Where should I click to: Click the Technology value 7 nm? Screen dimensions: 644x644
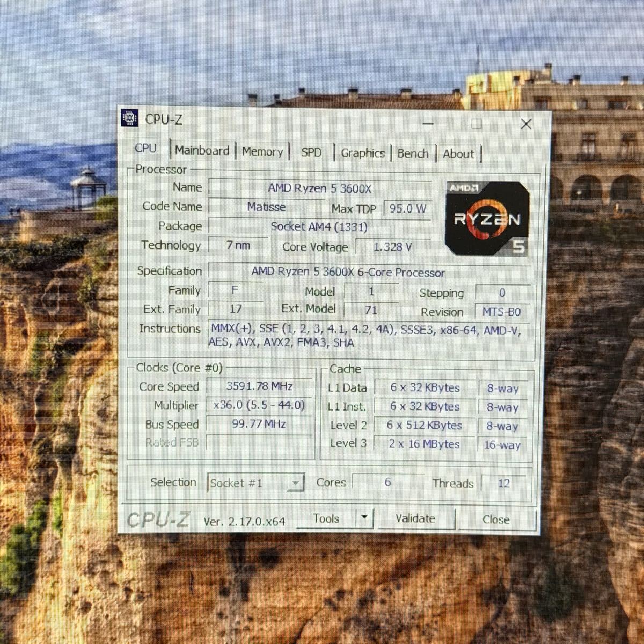pos(238,245)
